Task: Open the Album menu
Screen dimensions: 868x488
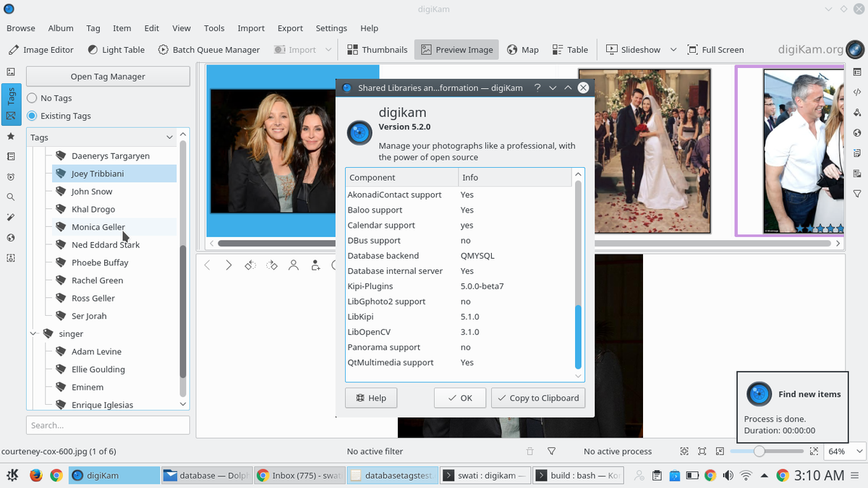Action: (x=61, y=28)
